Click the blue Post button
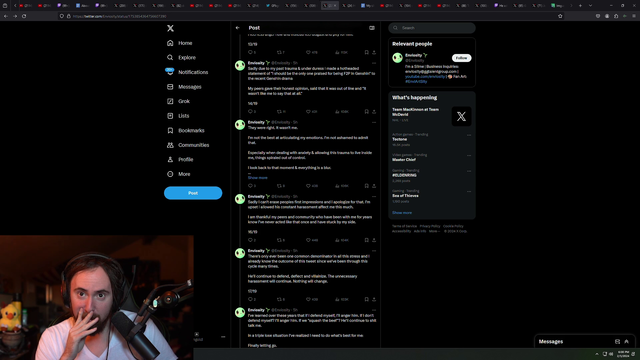The image size is (640, 360). pyautogui.click(x=193, y=193)
